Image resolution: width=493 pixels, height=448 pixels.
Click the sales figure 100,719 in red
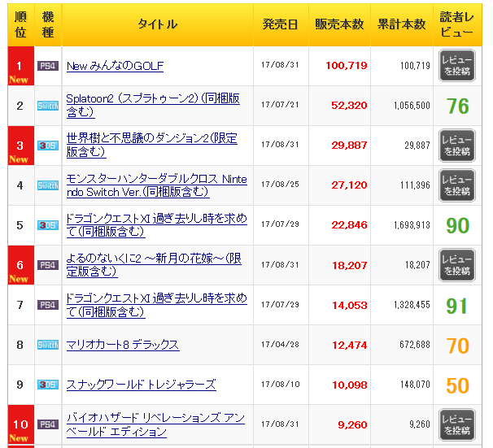[x=347, y=66]
